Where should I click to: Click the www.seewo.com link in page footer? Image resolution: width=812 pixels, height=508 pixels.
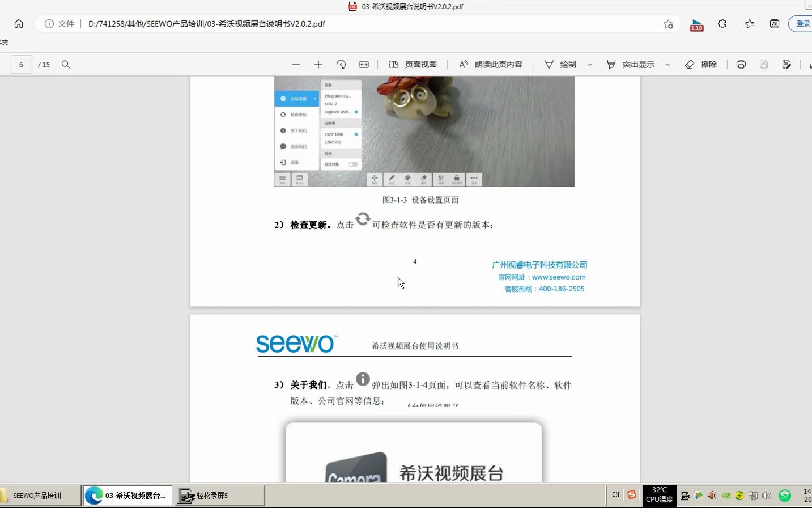[x=559, y=277]
